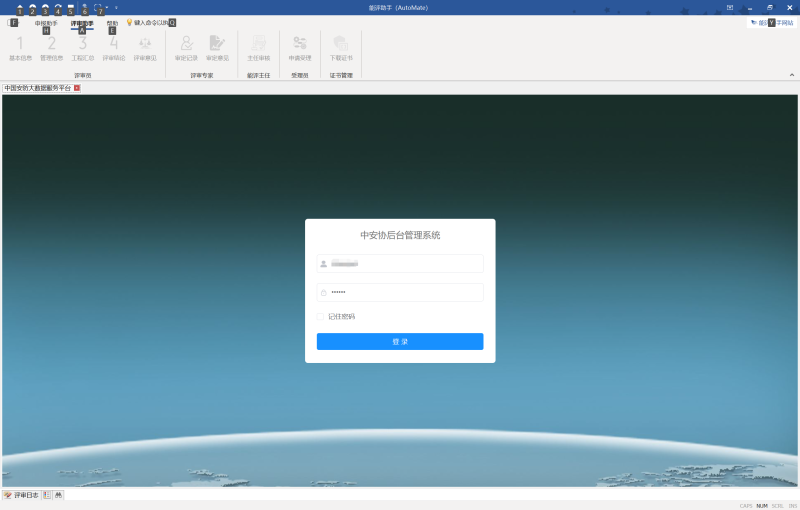Open the ribbon display options button in title bar
800x510 pixels.
tap(729, 7)
